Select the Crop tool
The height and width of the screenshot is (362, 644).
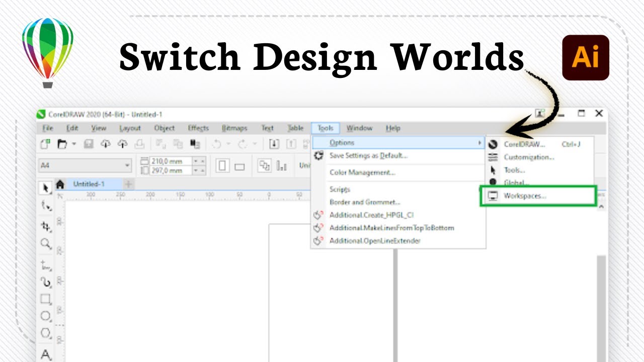pos(46,226)
